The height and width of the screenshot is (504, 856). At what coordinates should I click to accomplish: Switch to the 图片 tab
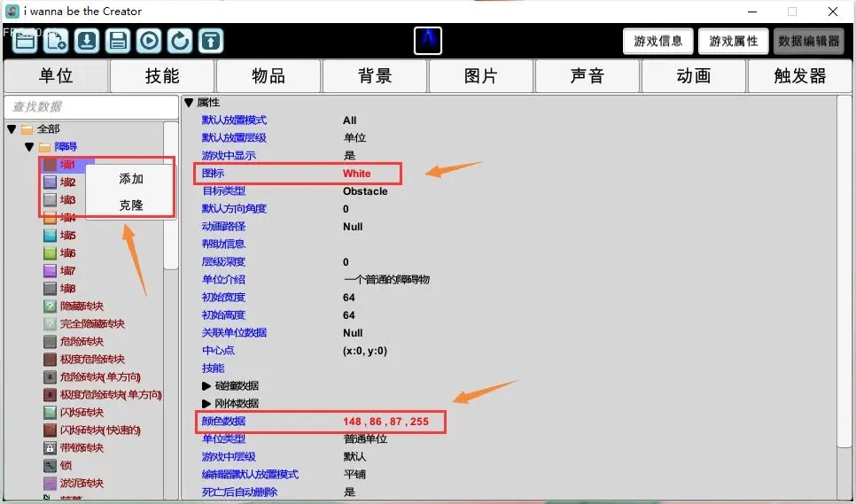click(480, 76)
